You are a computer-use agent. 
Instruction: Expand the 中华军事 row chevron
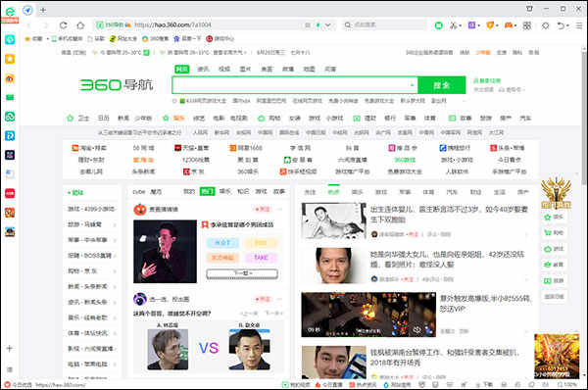(x=115, y=240)
